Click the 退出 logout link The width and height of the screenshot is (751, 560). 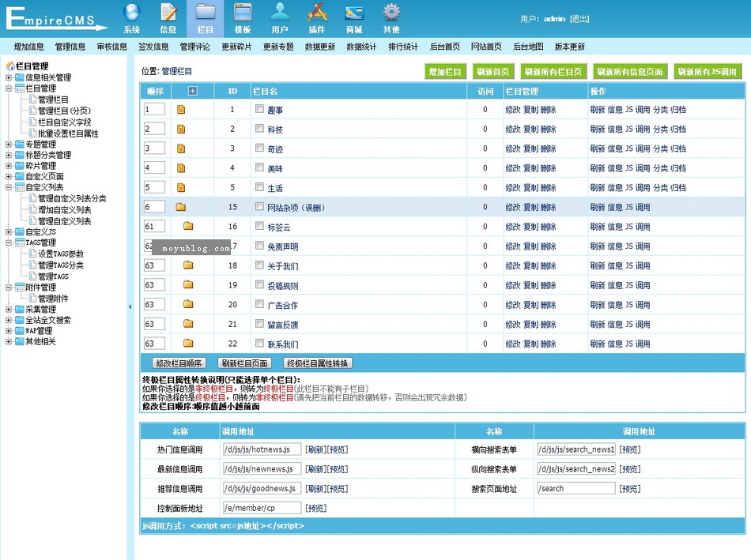[579, 19]
